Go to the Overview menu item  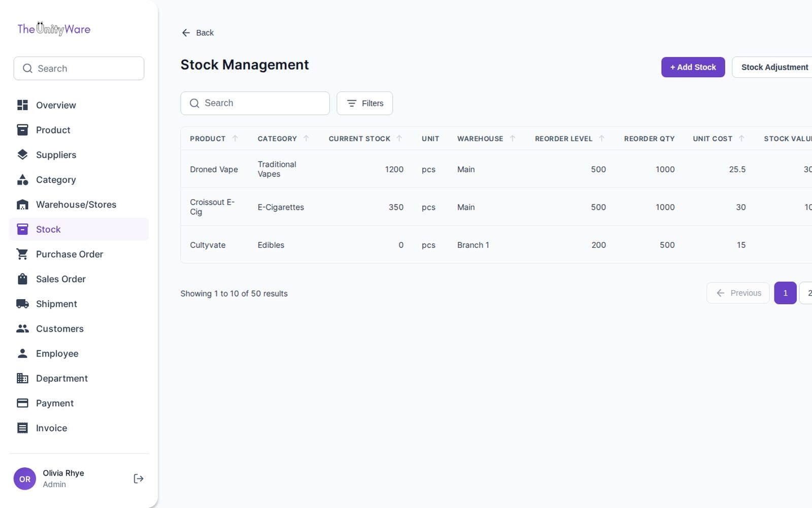79,105
